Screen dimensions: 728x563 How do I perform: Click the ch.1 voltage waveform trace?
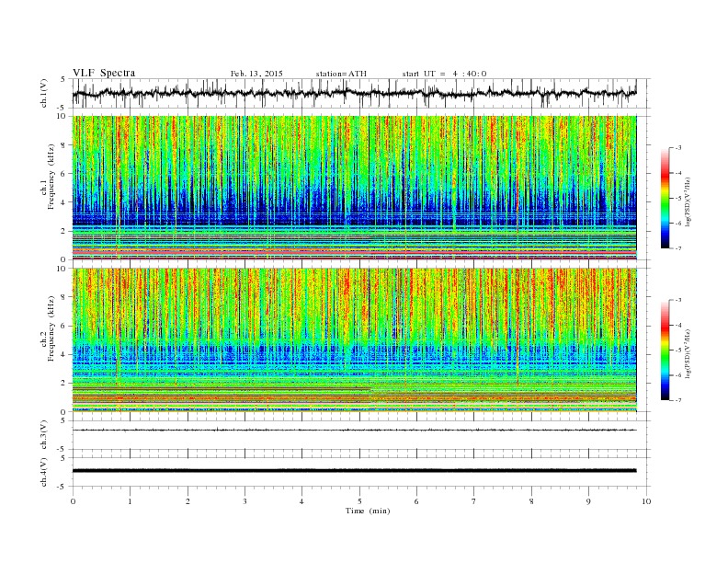(354, 93)
